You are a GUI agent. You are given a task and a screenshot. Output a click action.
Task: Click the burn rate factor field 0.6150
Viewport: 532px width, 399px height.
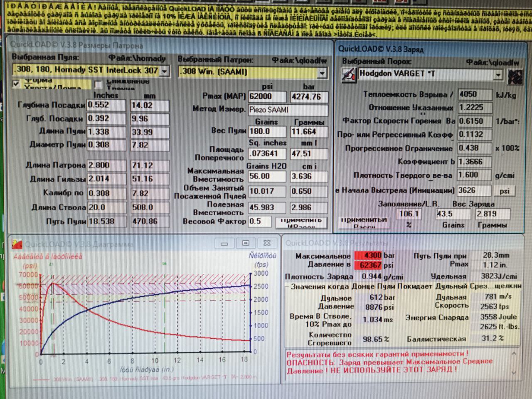click(x=475, y=121)
